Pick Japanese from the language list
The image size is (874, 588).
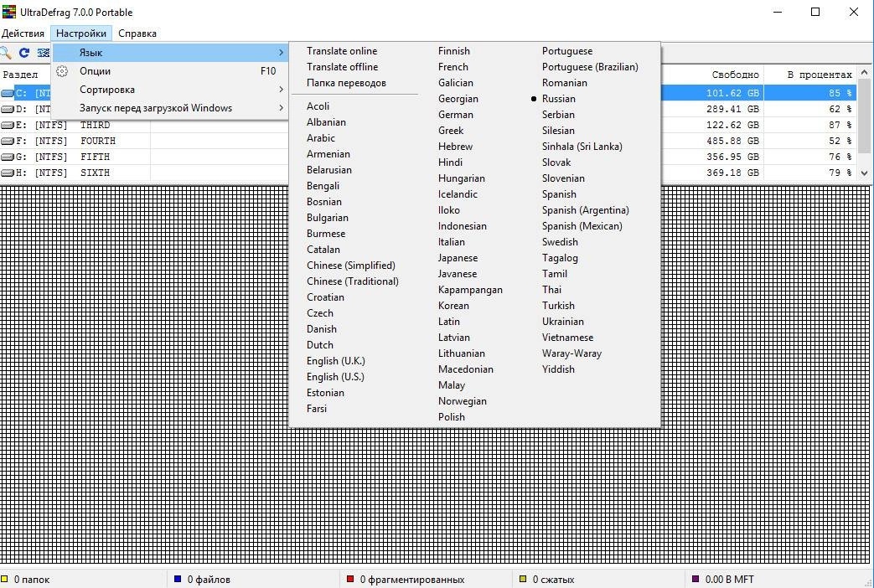[x=458, y=257]
